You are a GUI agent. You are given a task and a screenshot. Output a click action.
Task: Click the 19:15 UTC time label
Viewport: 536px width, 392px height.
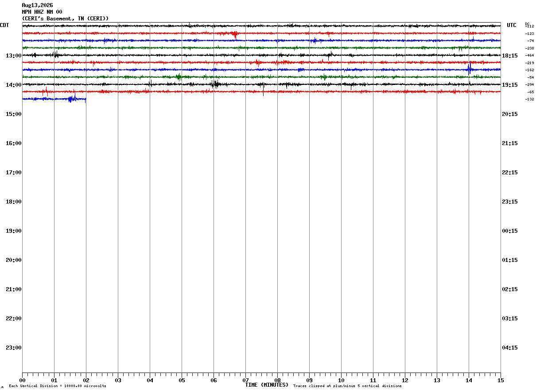pyautogui.click(x=510, y=85)
